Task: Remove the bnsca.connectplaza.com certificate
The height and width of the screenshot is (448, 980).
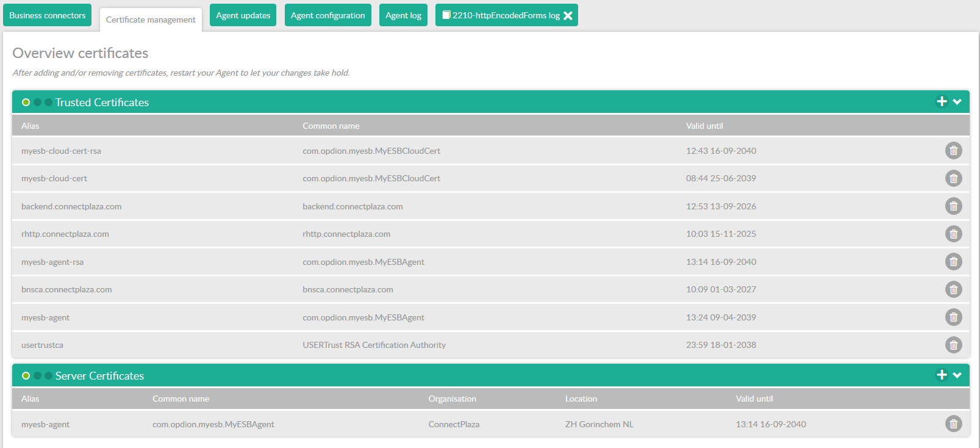Action: [953, 289]
